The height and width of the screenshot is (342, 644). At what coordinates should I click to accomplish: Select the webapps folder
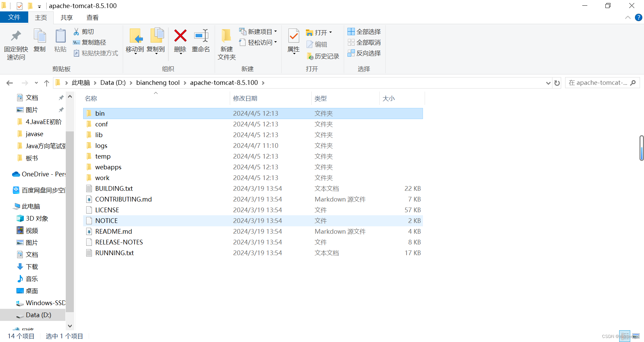[x=253, y=167]
